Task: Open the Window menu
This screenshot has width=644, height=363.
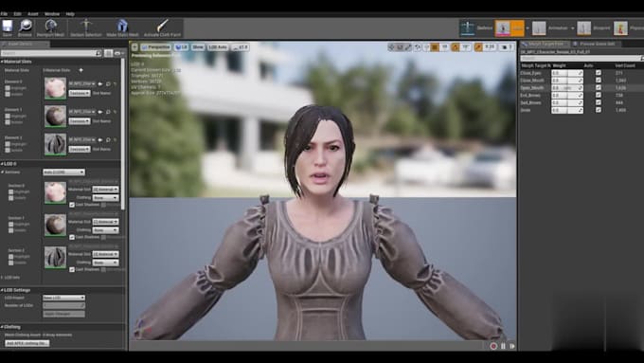Action: (52, 14)
